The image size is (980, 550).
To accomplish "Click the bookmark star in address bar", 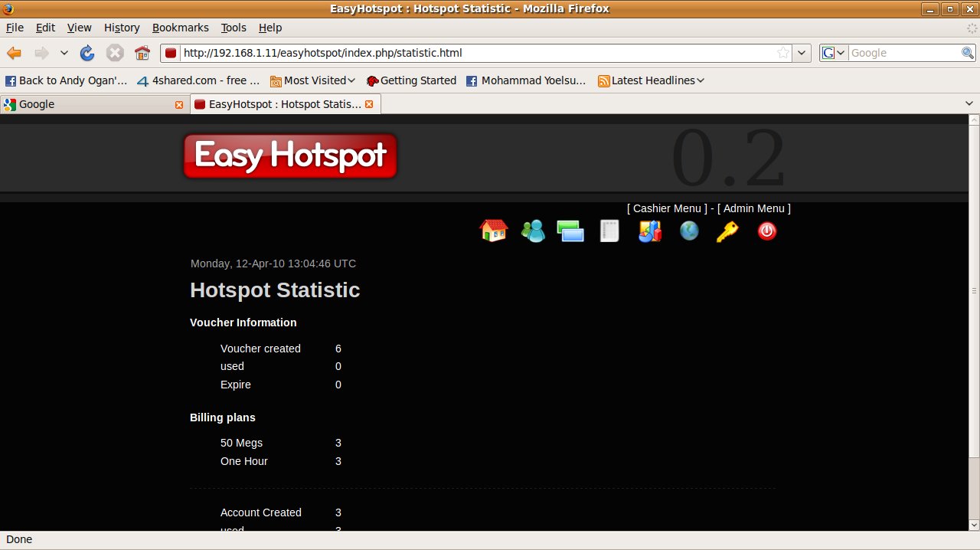I will pos(783,53).
